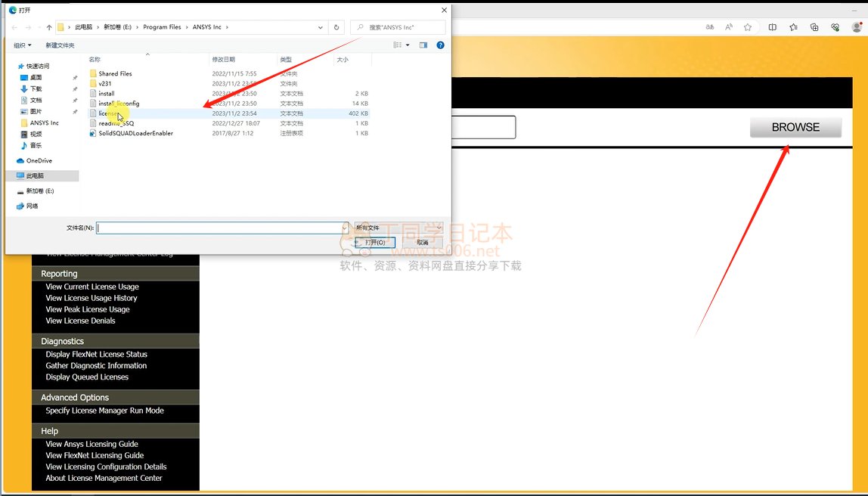This screenshot has width=868, height=496.
Task: Open the Edge favorites list icon
Action: pyautogui.click(x=793, y=27)
